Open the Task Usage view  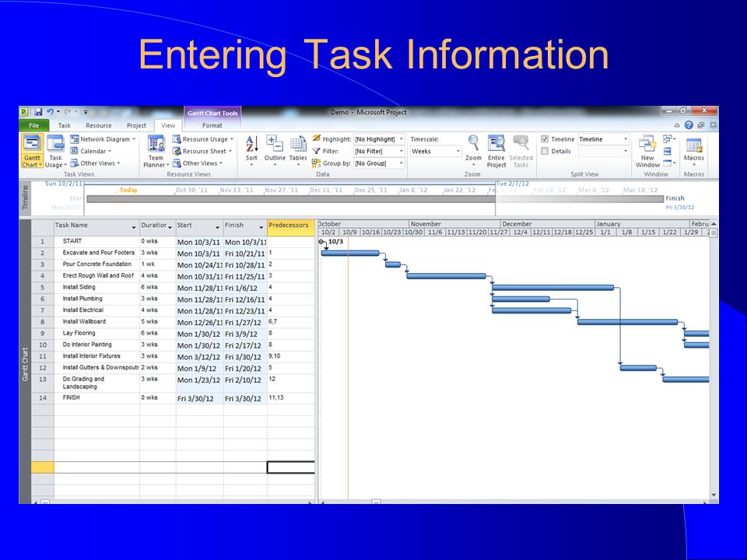(x=56, y=150)
